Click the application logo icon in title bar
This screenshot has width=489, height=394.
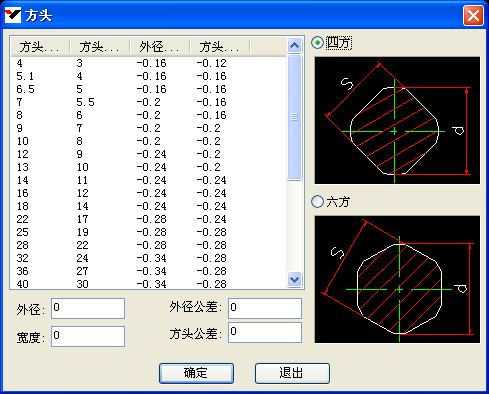pos(13,15)
